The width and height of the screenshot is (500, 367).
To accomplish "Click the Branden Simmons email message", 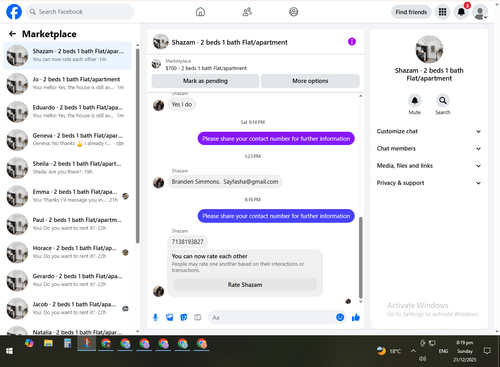I will (225, 182).
